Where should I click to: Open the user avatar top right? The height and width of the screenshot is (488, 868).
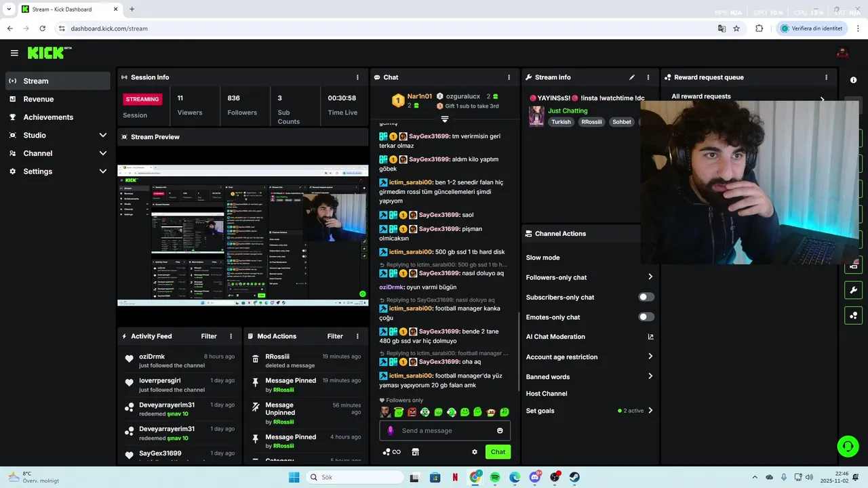(842, 53)
